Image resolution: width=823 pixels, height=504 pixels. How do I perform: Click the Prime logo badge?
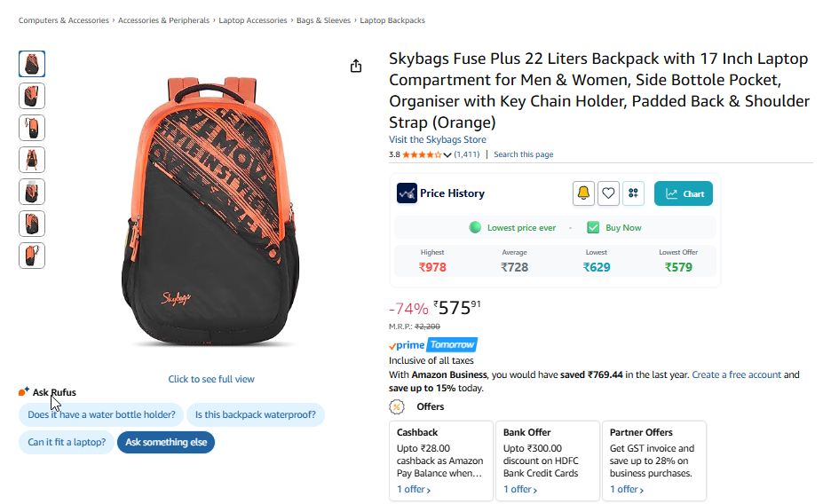408,345
